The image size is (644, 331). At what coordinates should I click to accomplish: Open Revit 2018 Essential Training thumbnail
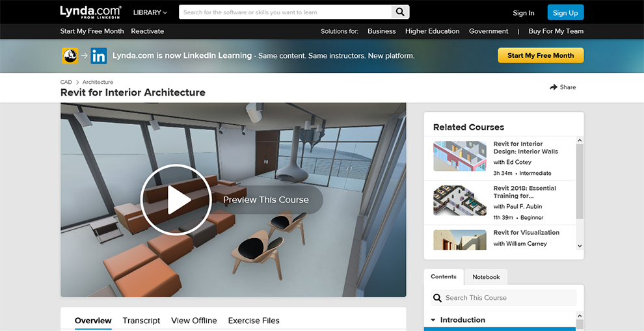click(460, 200)
